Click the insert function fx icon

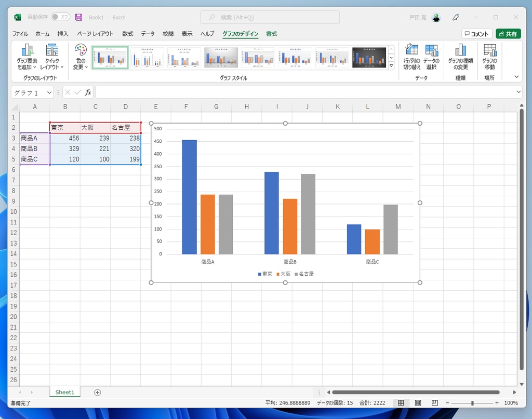88,92
